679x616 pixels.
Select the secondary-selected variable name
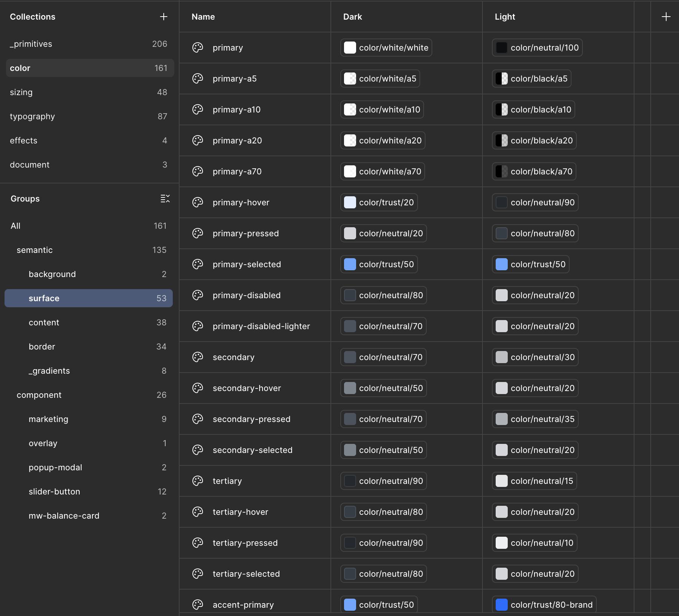(253, 450)
